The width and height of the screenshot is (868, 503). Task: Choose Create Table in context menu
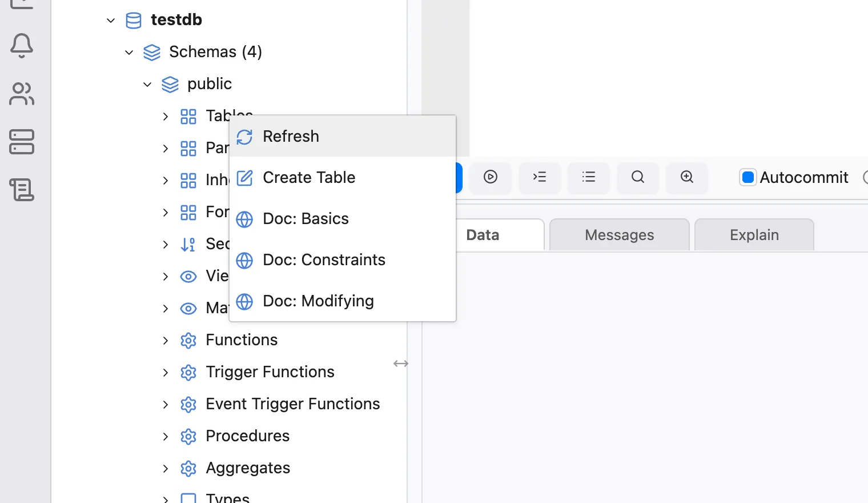pos(343,177)
